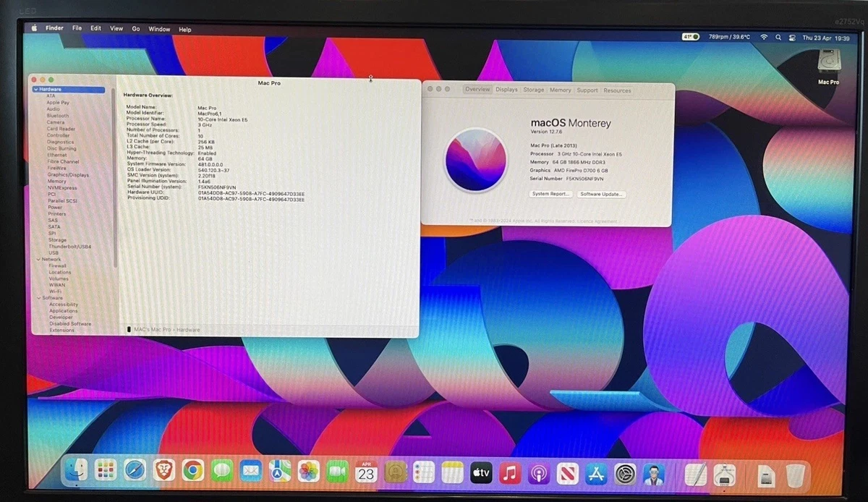868x502 pixels.
Task: Click the sidebar scrollbar in System Report
Action: pos(114,177)
